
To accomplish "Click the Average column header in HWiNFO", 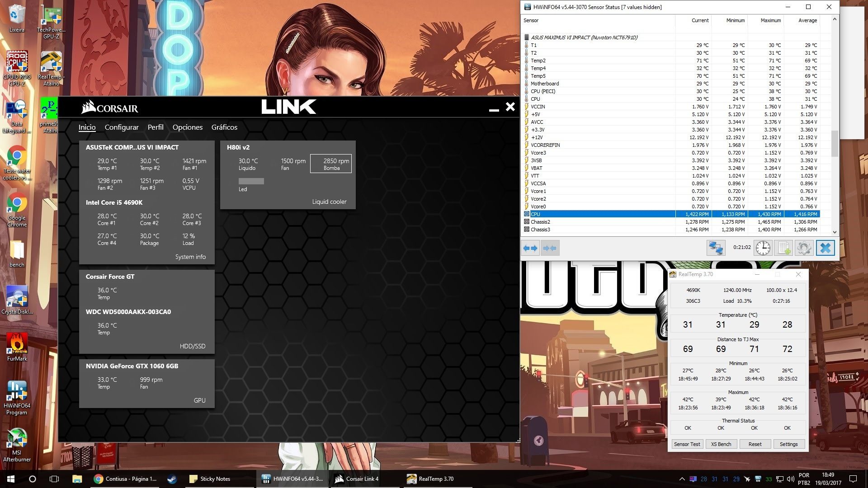I will [802, 20].
